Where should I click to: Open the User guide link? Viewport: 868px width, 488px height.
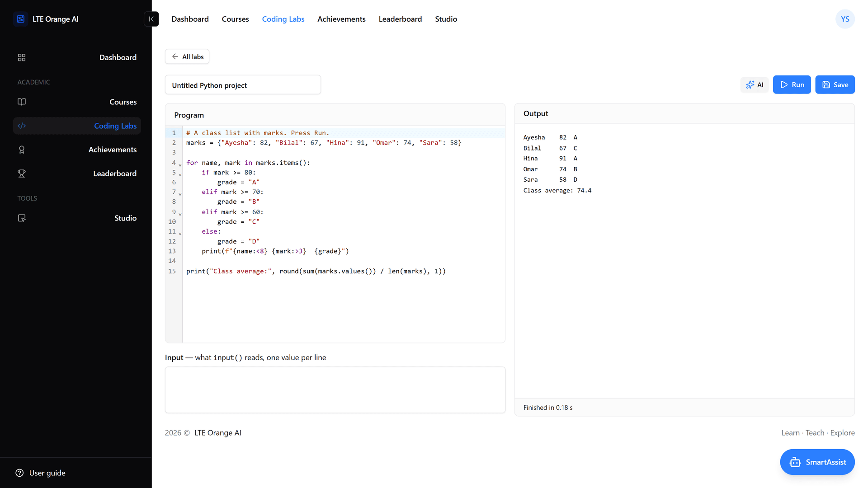point(47,473)
